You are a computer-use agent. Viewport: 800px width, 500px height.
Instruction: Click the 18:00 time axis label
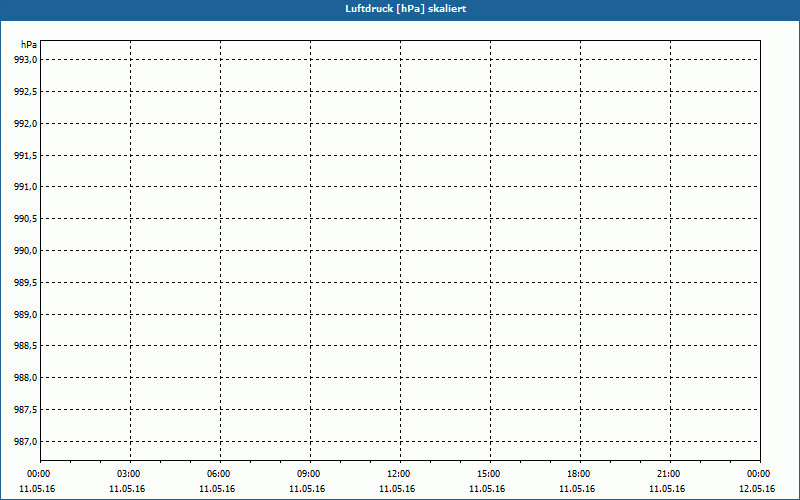coord(579,474)
